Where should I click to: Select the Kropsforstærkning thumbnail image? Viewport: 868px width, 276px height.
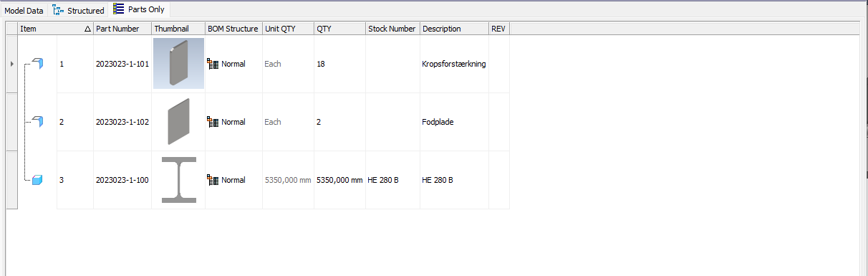coord(178,64)
